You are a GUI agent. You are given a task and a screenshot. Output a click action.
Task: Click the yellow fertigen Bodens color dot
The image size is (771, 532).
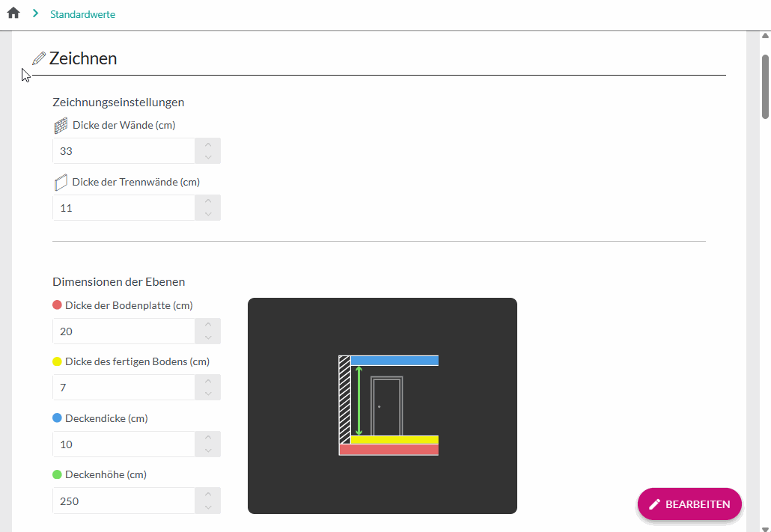[57, 361]
